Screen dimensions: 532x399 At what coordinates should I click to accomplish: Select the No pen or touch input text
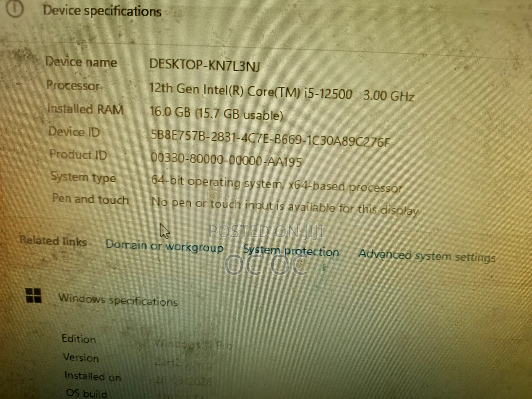(x=285, y=206)
